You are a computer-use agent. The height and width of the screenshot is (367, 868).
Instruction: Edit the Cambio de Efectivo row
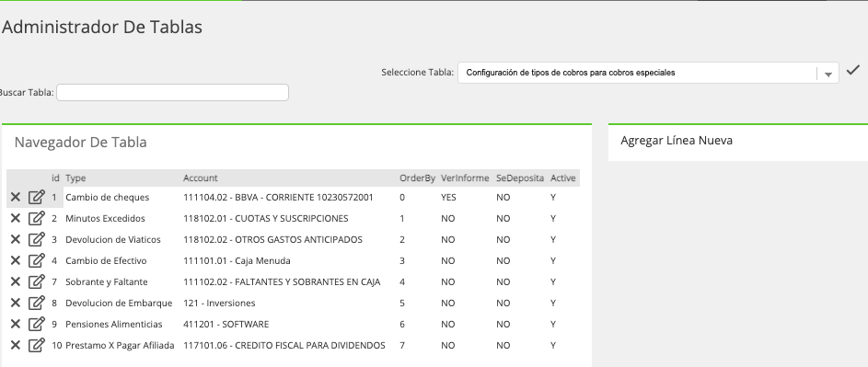(x=37, y=260)
